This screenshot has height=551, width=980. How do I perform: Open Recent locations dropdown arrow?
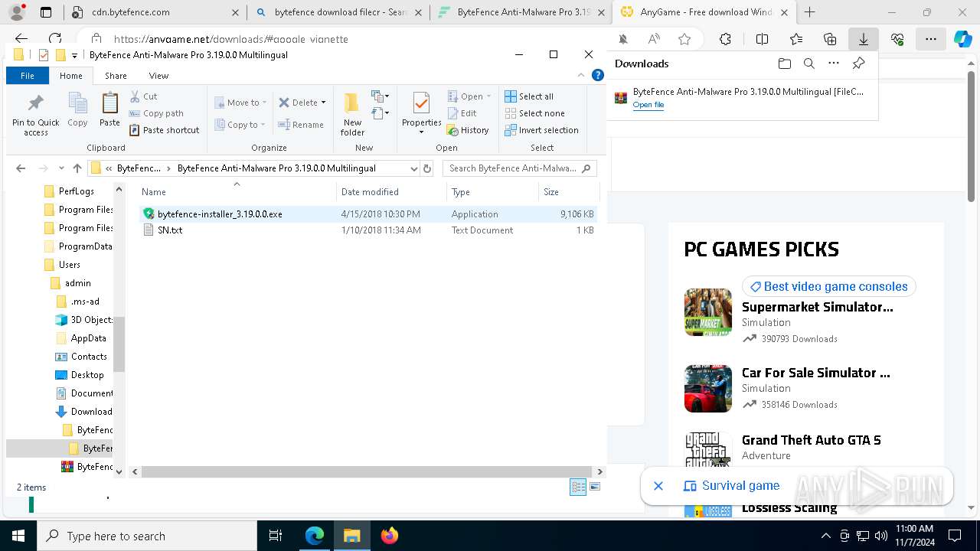pos(60,168)
